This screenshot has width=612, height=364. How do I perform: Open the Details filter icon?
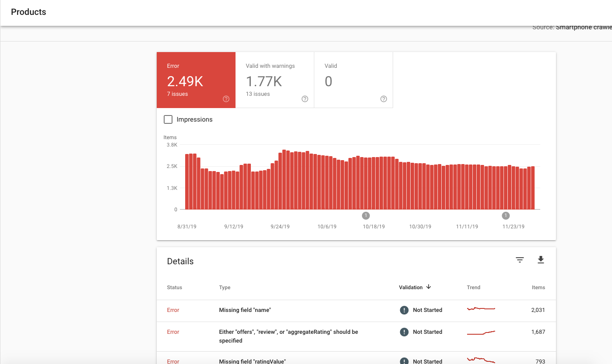click(520, 260)
